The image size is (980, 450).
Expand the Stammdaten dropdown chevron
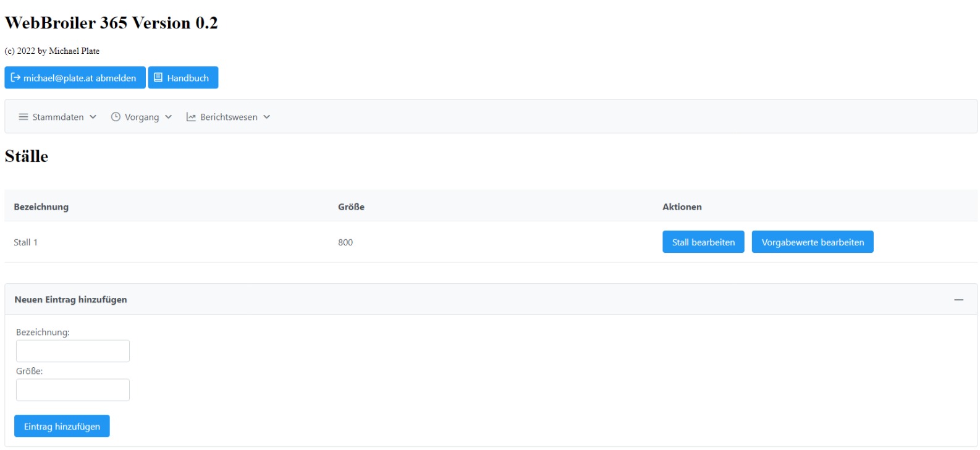(x=93, y=117)
